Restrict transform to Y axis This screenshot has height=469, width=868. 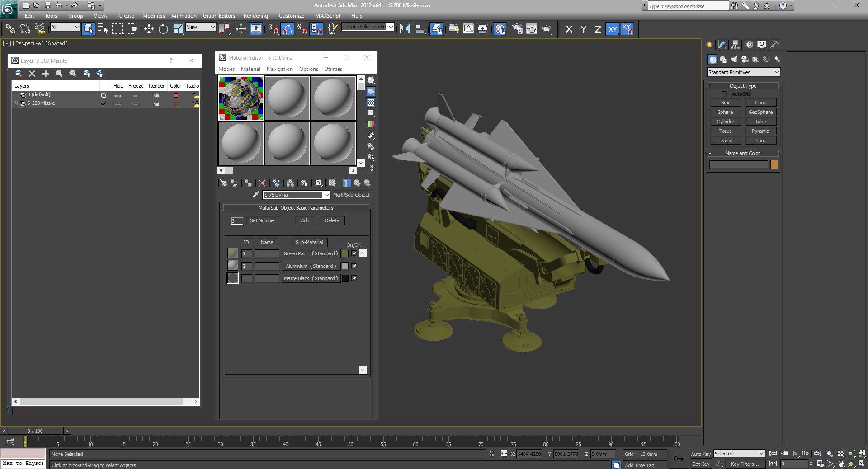coord(584,29)
